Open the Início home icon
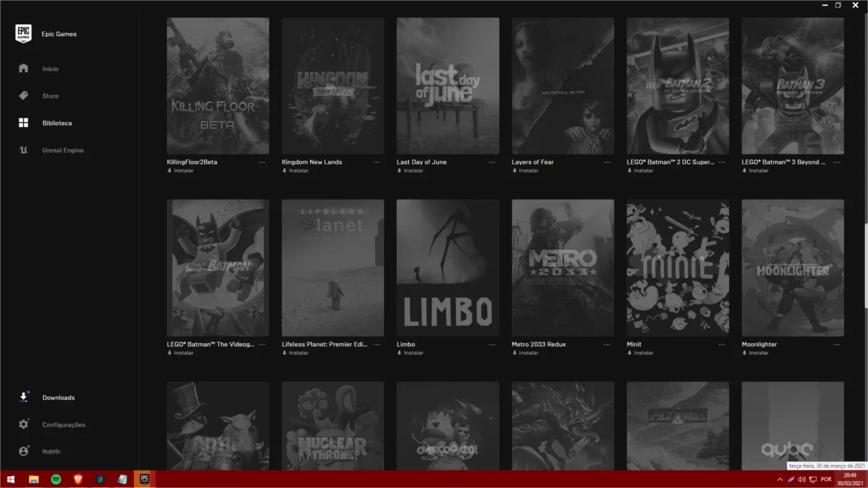 (x=24, y=68)
